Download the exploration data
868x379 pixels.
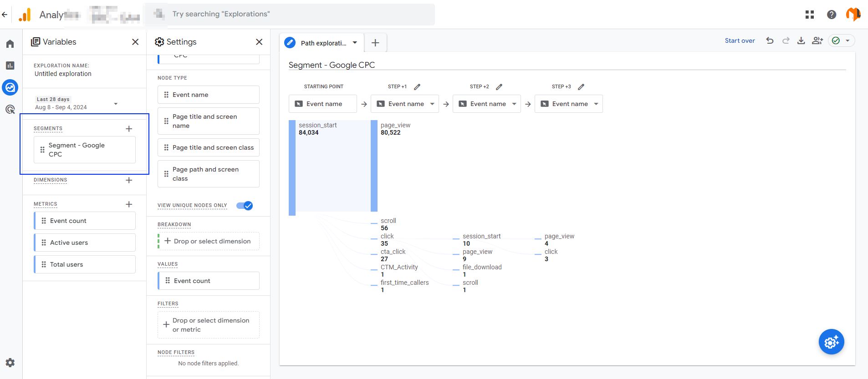point(801,40)
